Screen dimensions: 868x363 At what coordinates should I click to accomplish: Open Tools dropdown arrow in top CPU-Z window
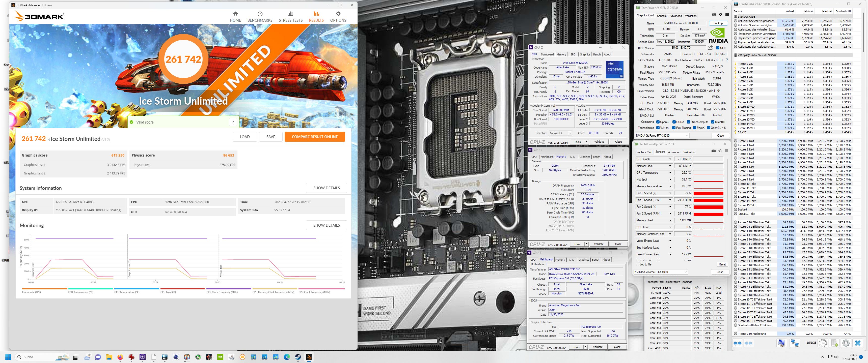[587, 142]
